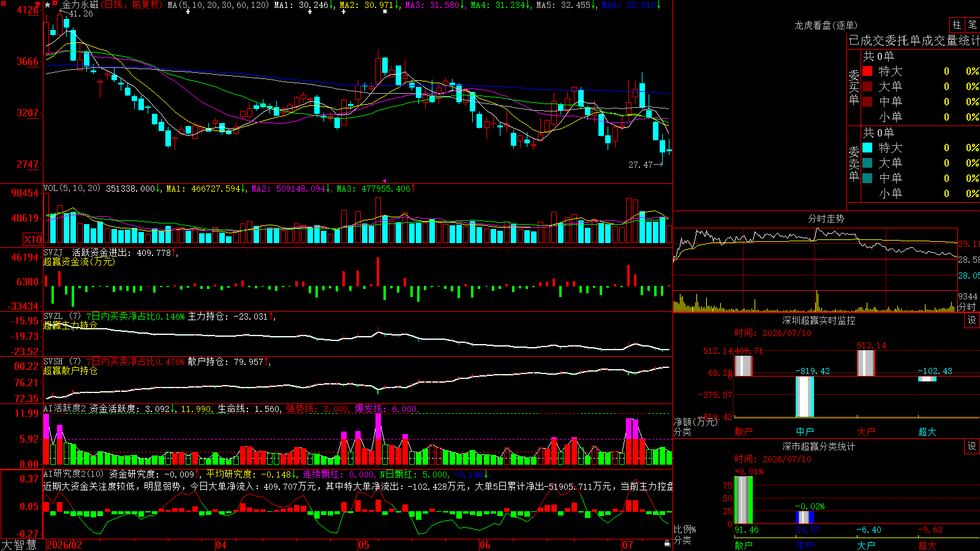Open 设 settings for 深圳超赢实时监控

click(x=972, y=320)
